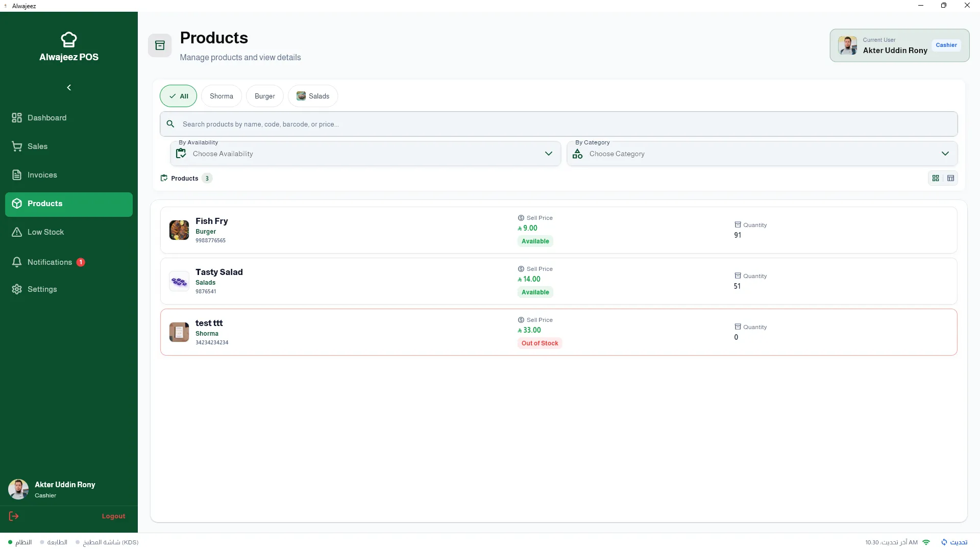Click Fish Fry's quantity value 91

tap(738, 235)
